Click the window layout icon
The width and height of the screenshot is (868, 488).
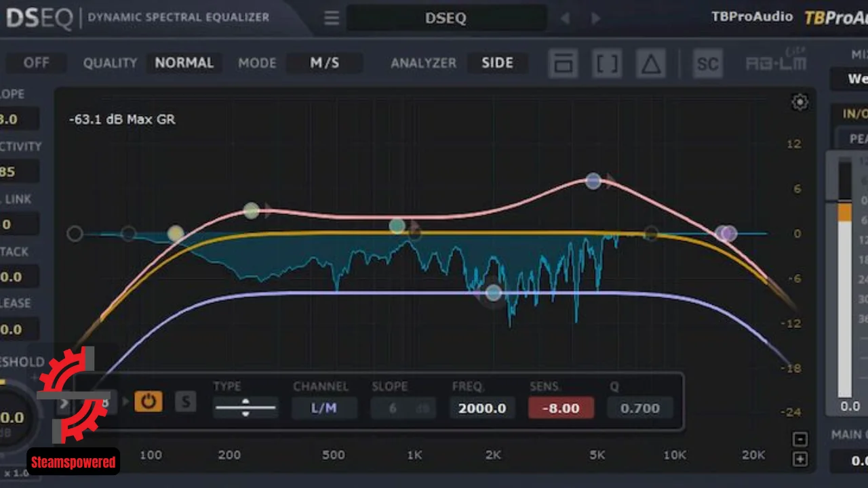click(564, 64)
